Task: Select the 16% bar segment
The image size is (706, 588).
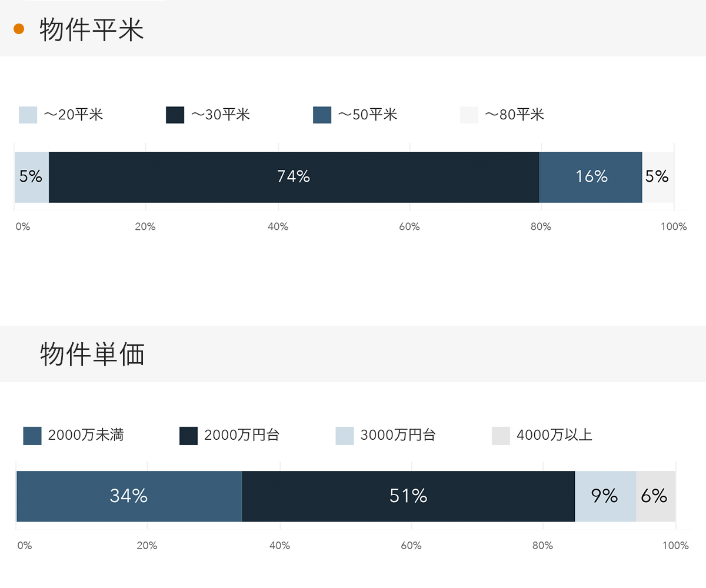Action: [x=591, y=177]
